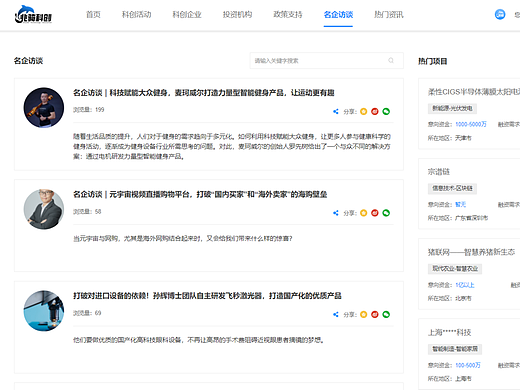The height and width of the screenshot is (390, 520).
Task: Click share icon on the fitness article
Action: point(336,111)
